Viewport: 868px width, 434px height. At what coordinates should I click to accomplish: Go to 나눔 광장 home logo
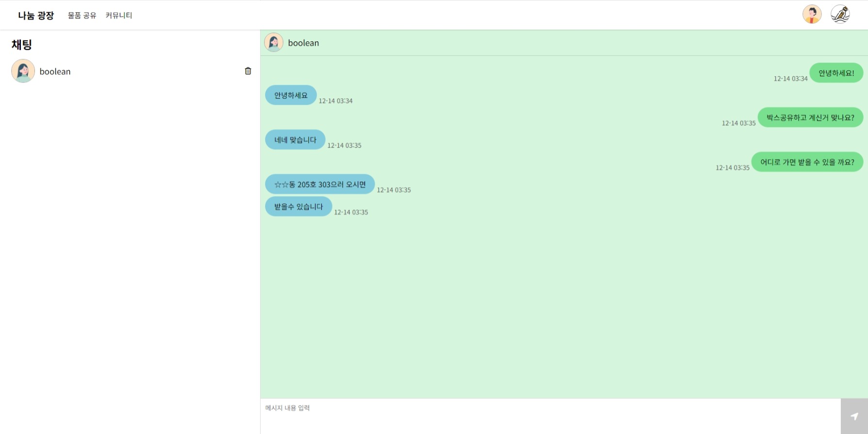click(x=36, y=16)
